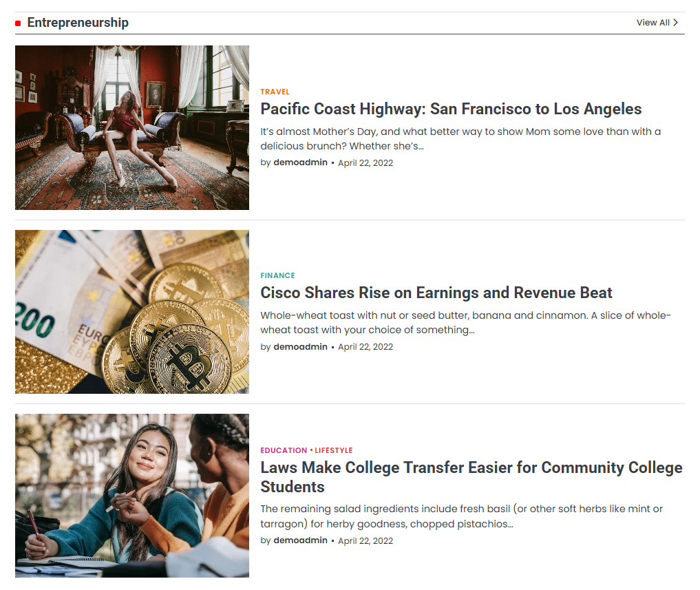
Task: Open demoadmin author on College Transfer article
Action: (x=301, y=540)
